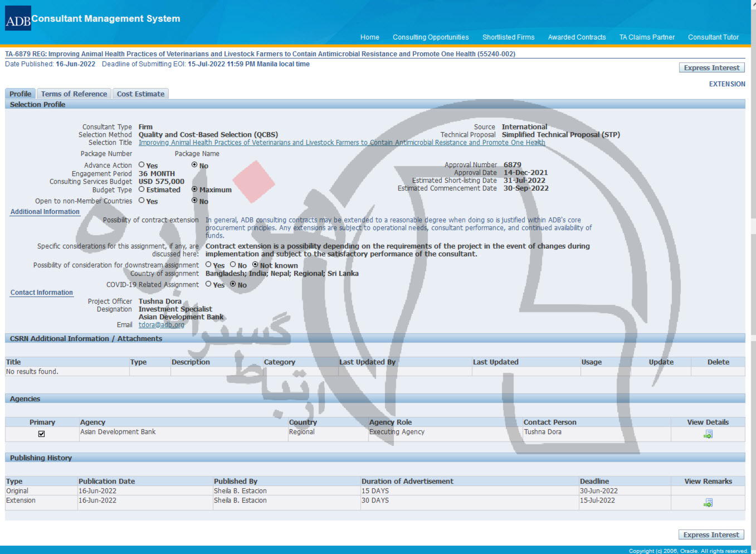
Task: Open the Cost Estimate tab
Action: click(140, 94)
